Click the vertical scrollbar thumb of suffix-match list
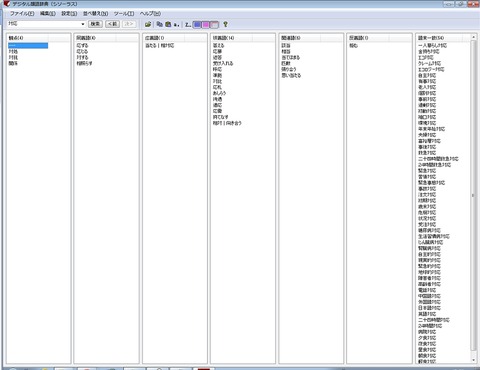 tap(473, 195)
